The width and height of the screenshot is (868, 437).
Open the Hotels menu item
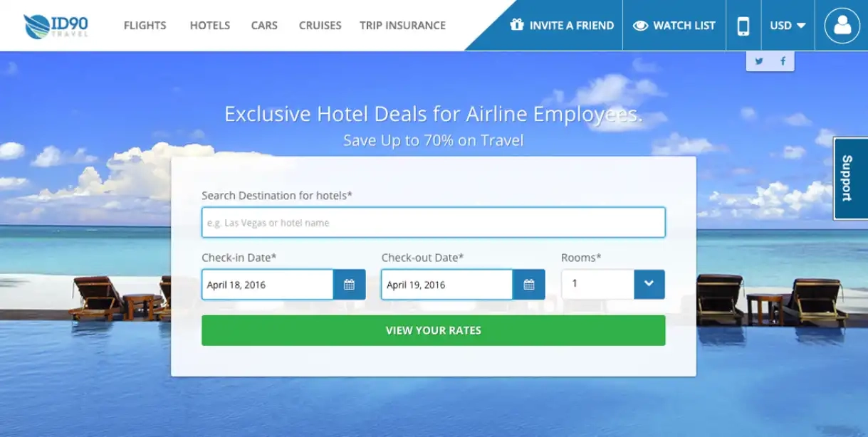click(209, 26)
